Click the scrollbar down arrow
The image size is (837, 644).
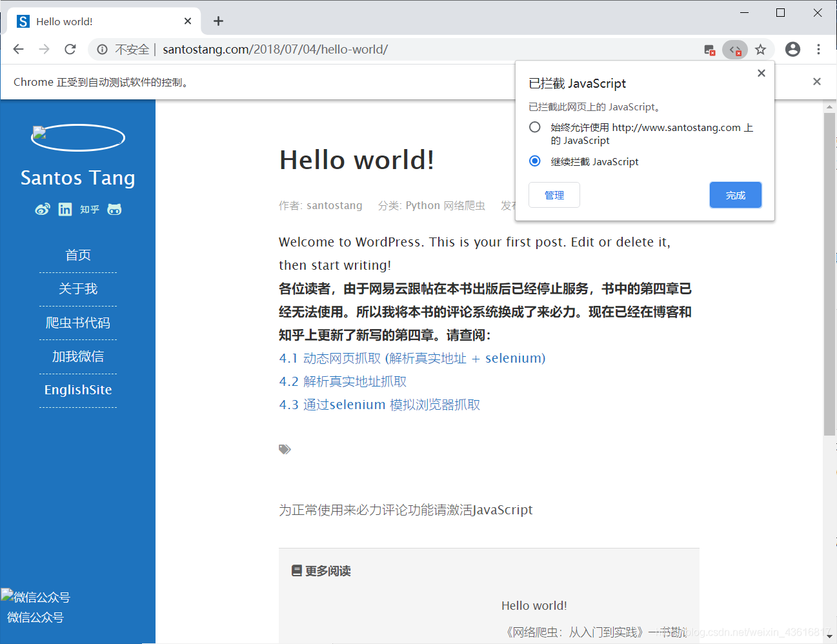(829, 636)
